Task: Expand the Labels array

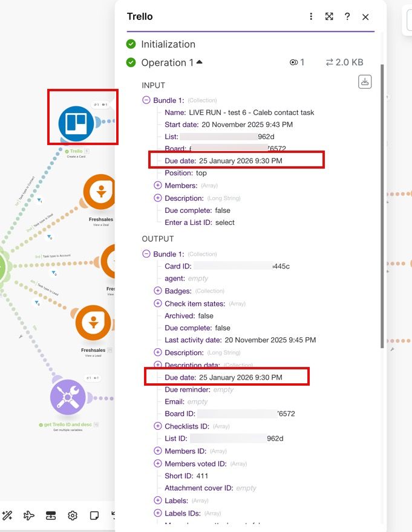Action: 157,500
